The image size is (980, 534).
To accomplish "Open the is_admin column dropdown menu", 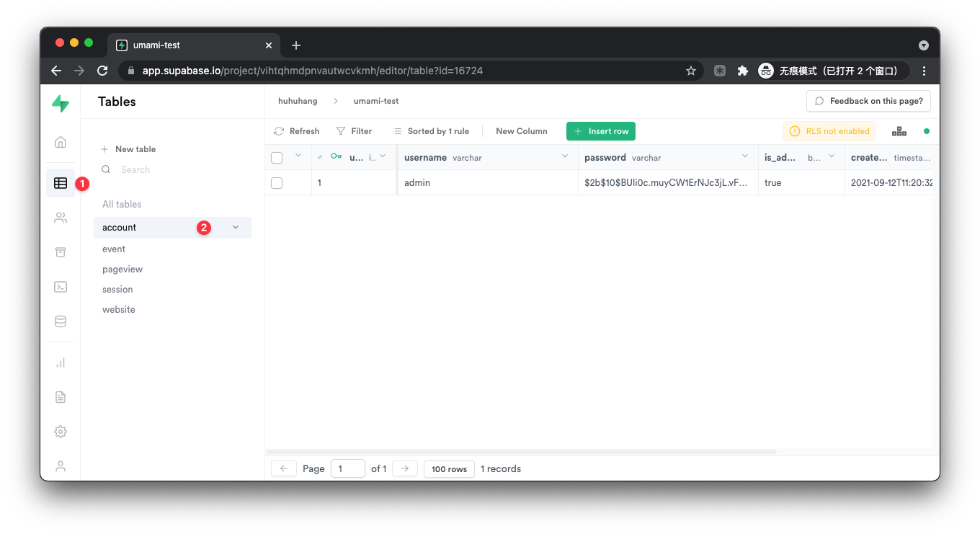I will pyautogui.click(x=832, y=156).
